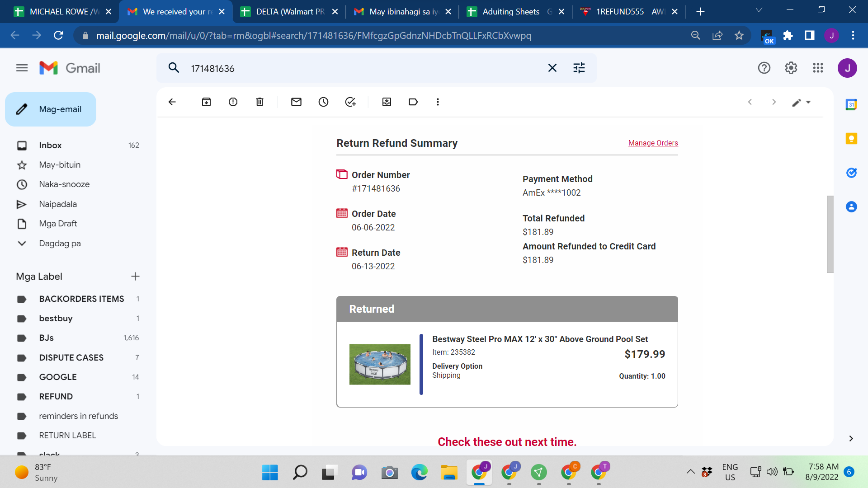Open the Gmail main menu hamburger

[22, 68]
